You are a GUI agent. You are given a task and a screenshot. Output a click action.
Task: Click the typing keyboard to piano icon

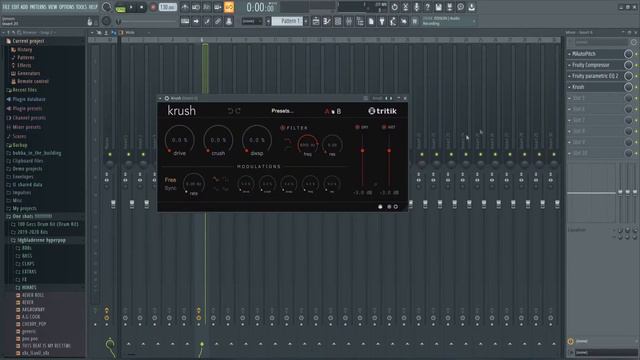pos(185,21)
